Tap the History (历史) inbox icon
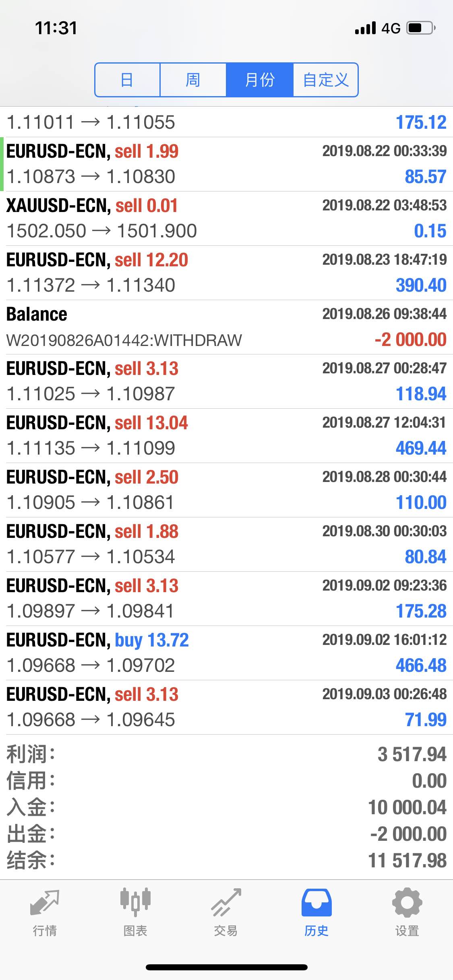Image resolution: width=453 pixels, height=980 pixels. point(316,902)
